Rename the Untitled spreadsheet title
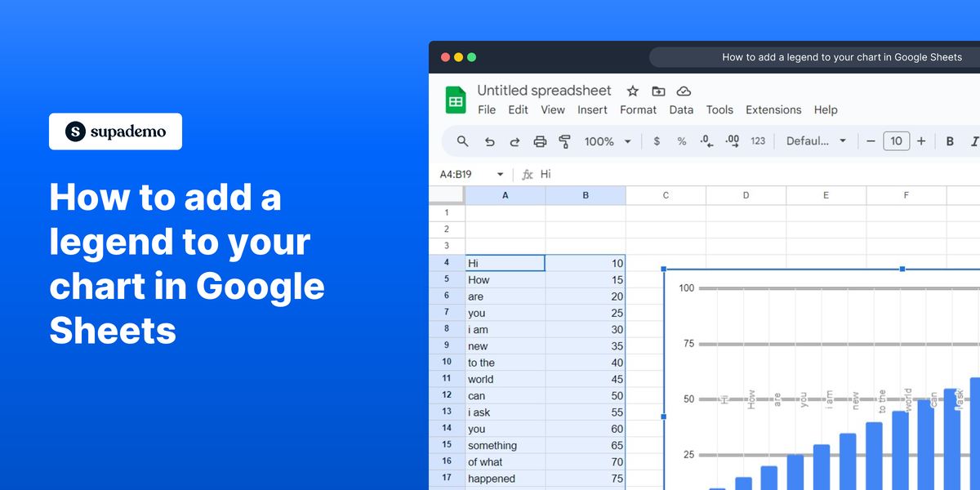 (x=545, y=90)
